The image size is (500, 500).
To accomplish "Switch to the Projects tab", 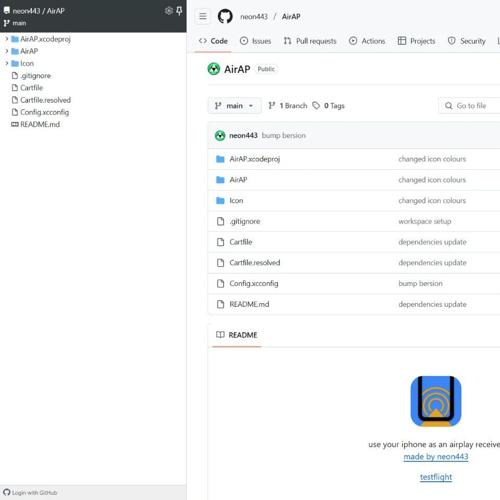I will tap(416, 41).
